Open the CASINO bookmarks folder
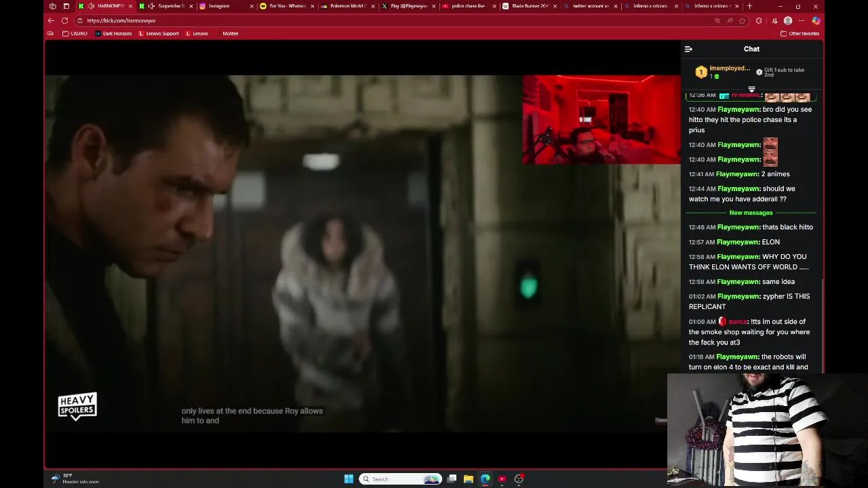The image size is (868, 488). coord(75,33)
